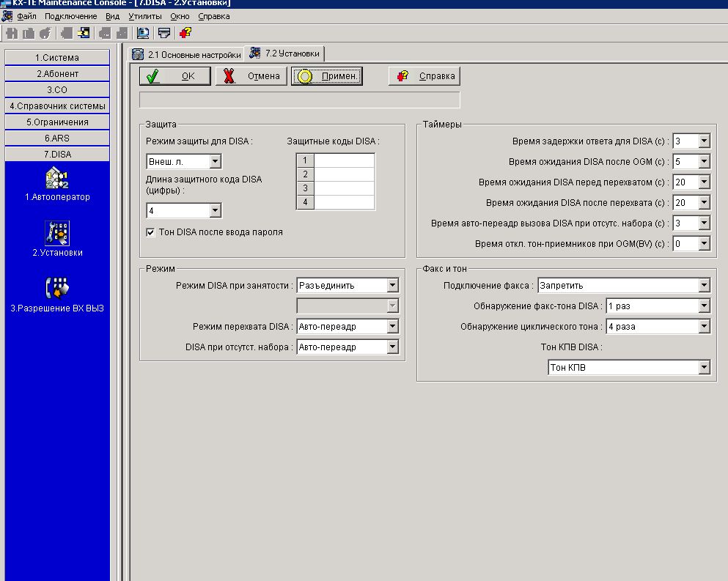Toggle Тон DISA после ввода пароля checkbox
This screenshot has height=581, width=728.
point(150,232)
